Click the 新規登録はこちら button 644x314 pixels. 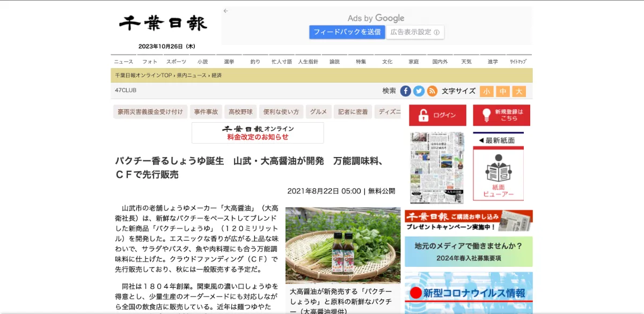[501, 115]
